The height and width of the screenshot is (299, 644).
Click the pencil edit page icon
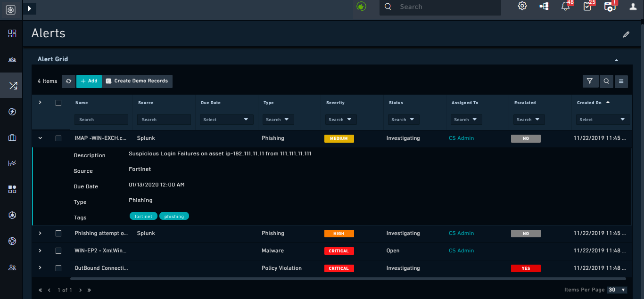point(626,34)
